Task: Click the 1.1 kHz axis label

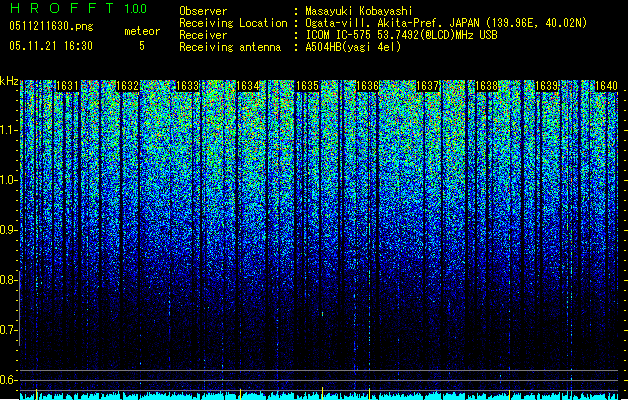Action: [x=9, y=130]
